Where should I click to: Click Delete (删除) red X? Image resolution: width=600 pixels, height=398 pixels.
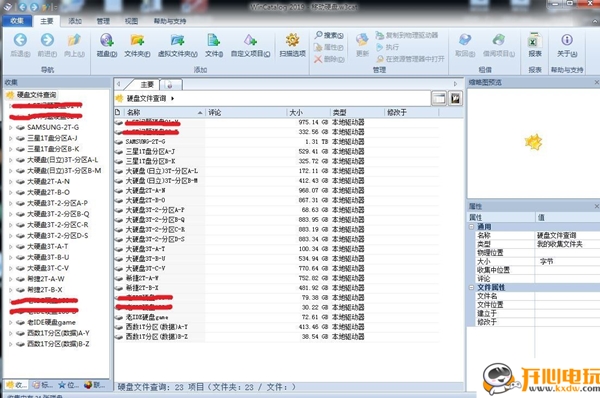point(329,59)
